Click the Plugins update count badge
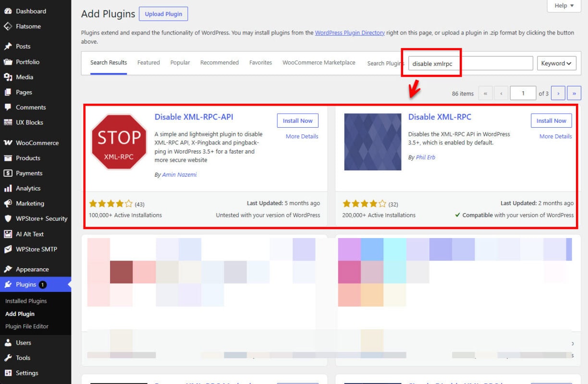Screen dimensions: 588x384 (43, 285)
